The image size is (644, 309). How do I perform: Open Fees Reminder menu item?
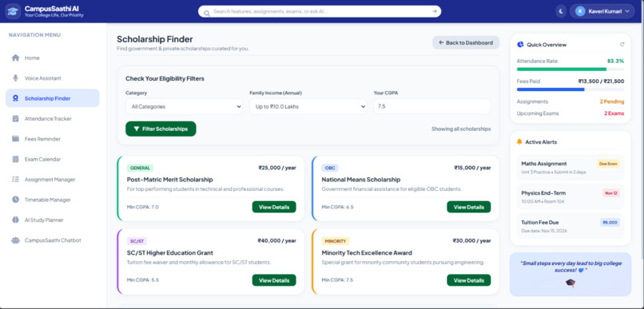[x=53, y=139]
